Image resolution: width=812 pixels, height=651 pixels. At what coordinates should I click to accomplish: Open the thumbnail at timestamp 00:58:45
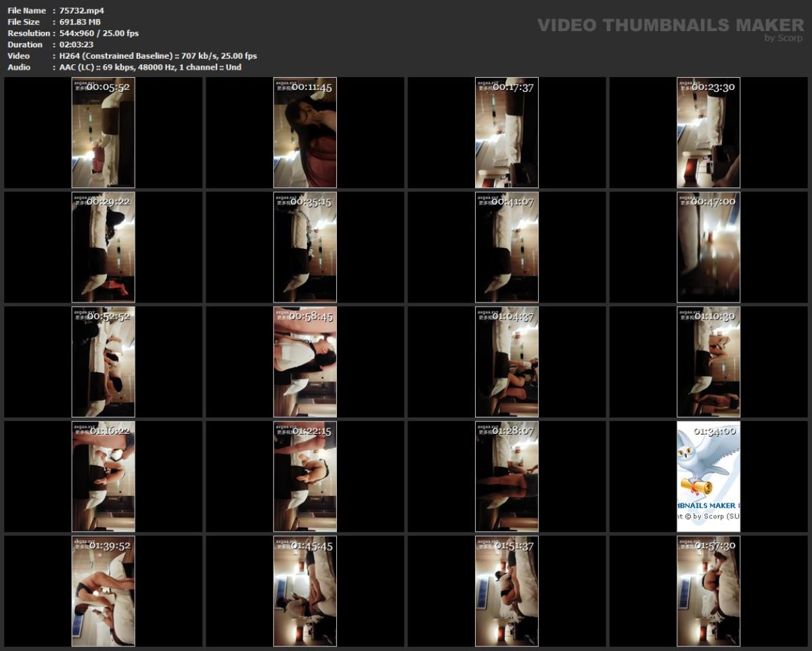click(x=306, y=361)
